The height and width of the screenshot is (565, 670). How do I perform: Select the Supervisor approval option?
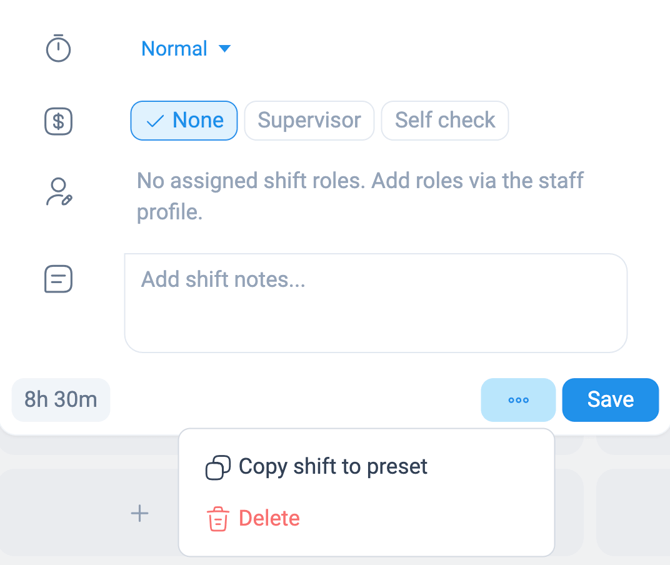click(x=309, y=121)
